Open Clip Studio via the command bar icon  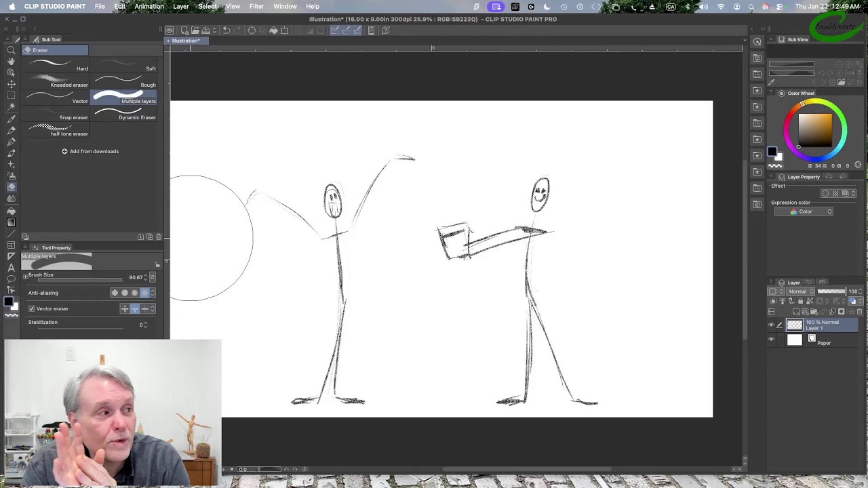(170, 30)
